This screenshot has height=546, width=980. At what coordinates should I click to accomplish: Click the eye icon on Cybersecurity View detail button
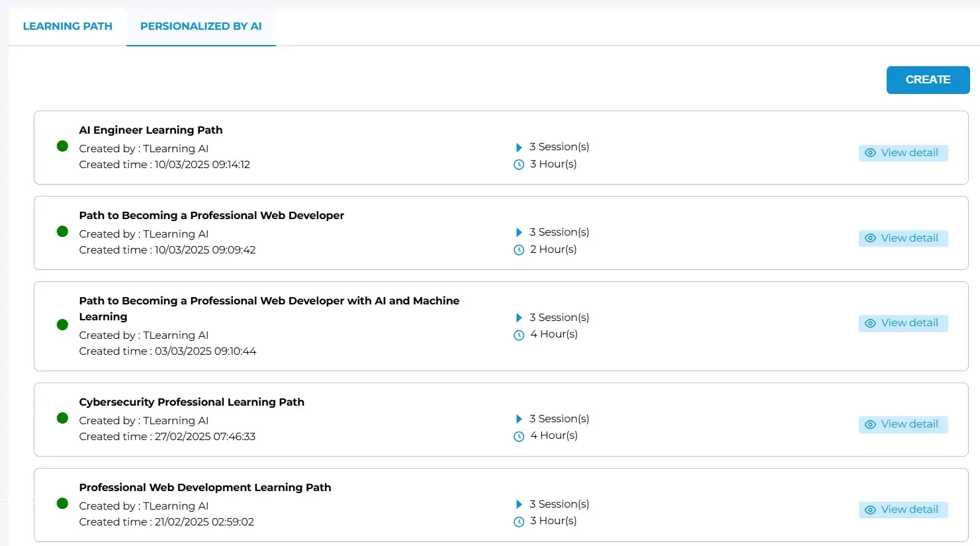[x=869, y=424]
